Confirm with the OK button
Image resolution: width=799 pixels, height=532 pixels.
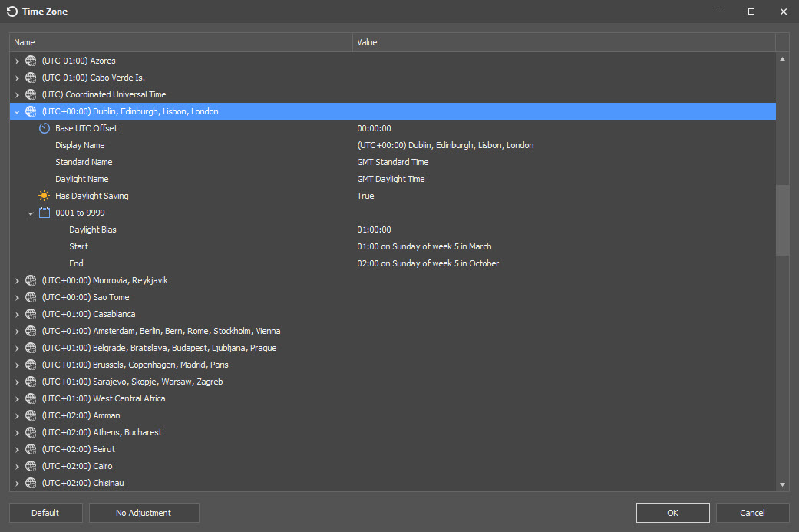(672, 513)
